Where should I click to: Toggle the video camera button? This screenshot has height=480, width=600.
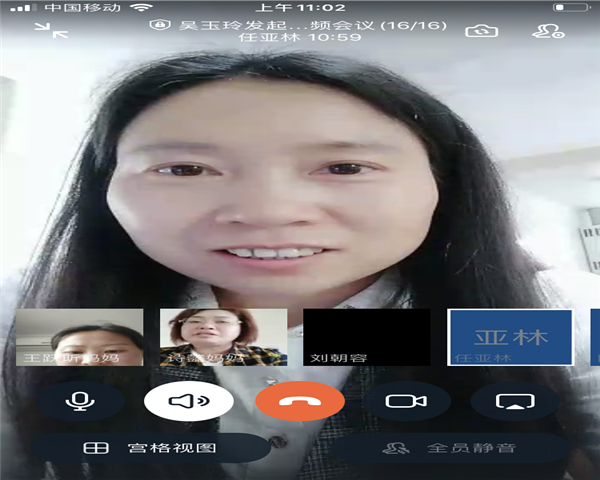(406, 401)
